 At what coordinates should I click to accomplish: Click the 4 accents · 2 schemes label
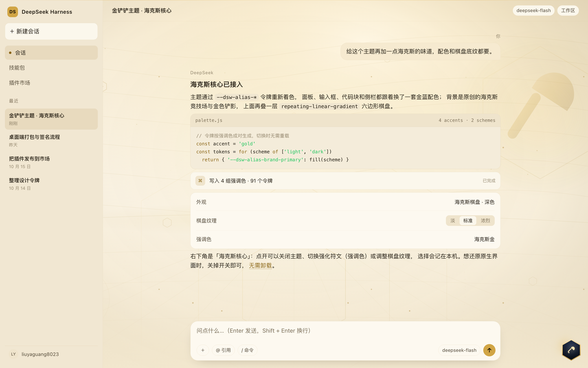[x=467, y=120]
